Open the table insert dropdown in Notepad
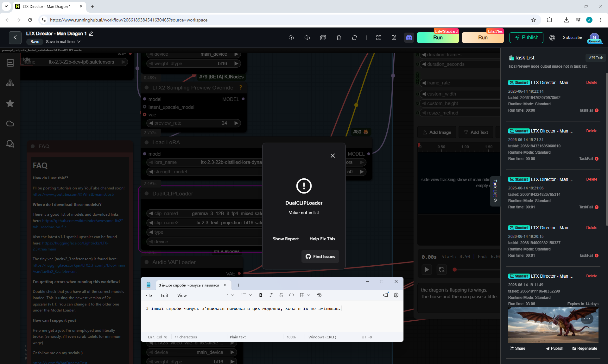 (305, 295)
